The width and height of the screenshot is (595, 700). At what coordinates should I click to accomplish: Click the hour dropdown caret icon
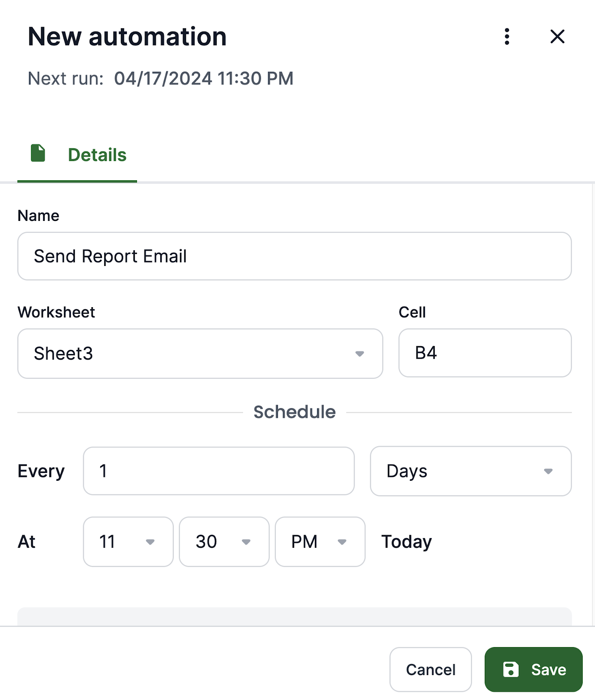(x=150, y=542)
